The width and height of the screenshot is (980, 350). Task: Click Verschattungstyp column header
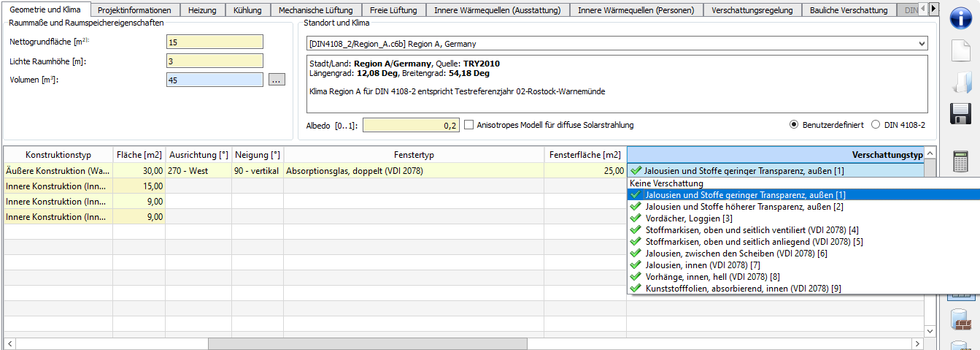[x=775, y=155]
